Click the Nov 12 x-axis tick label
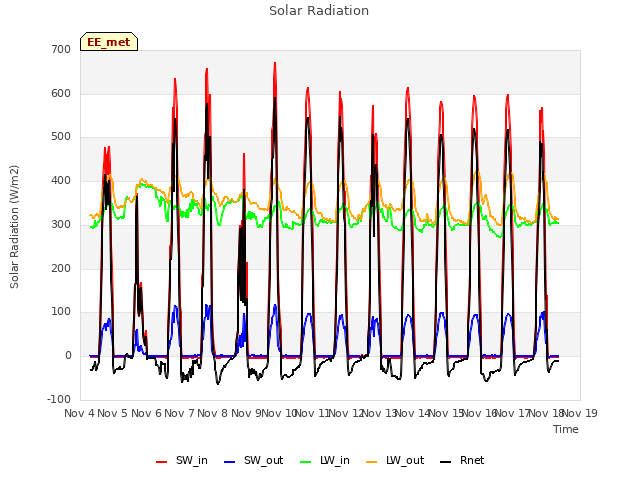Image resolution: width=640 pixels, height=480 pixels. point(346,413)
